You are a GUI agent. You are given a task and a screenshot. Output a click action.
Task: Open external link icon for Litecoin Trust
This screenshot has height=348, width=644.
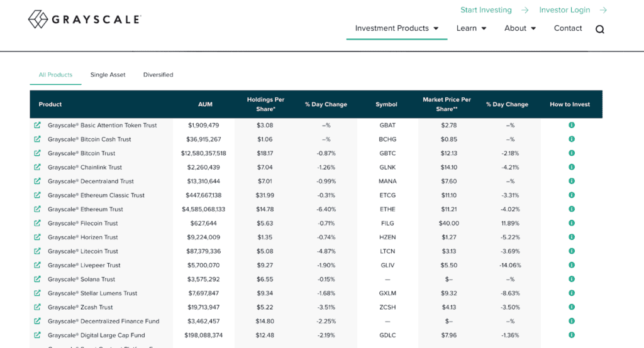37,251
